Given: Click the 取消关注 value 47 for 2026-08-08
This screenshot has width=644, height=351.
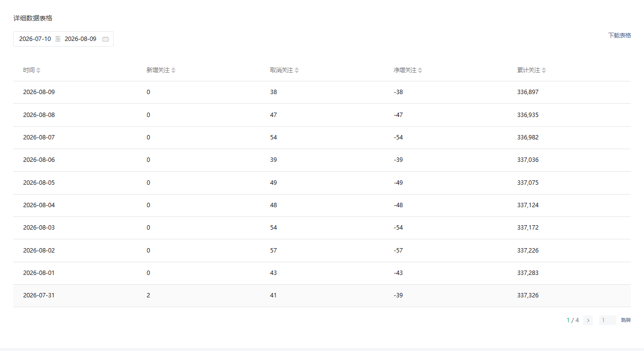Looking at the screenshot, I should click(x=273, y=115).
